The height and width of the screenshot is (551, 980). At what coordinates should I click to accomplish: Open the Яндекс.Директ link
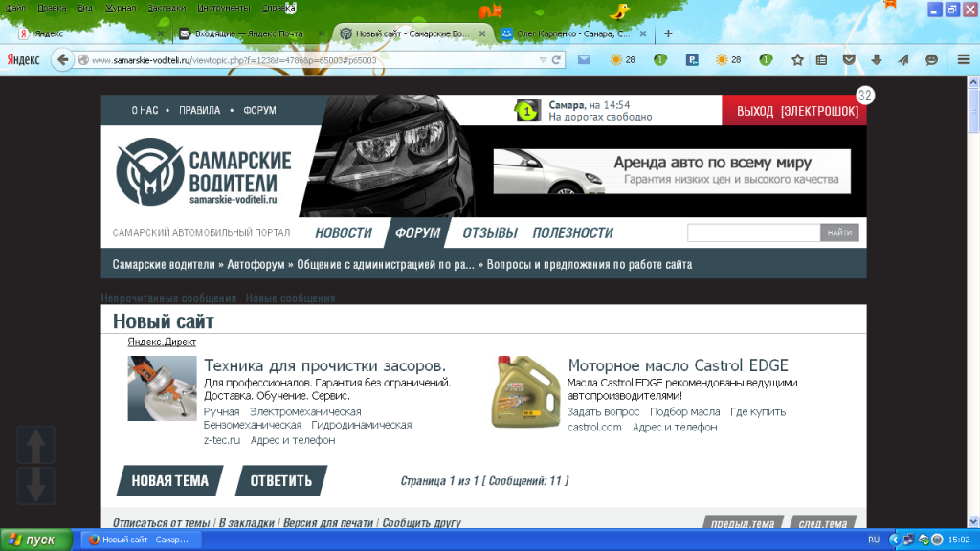coord(162,342)
